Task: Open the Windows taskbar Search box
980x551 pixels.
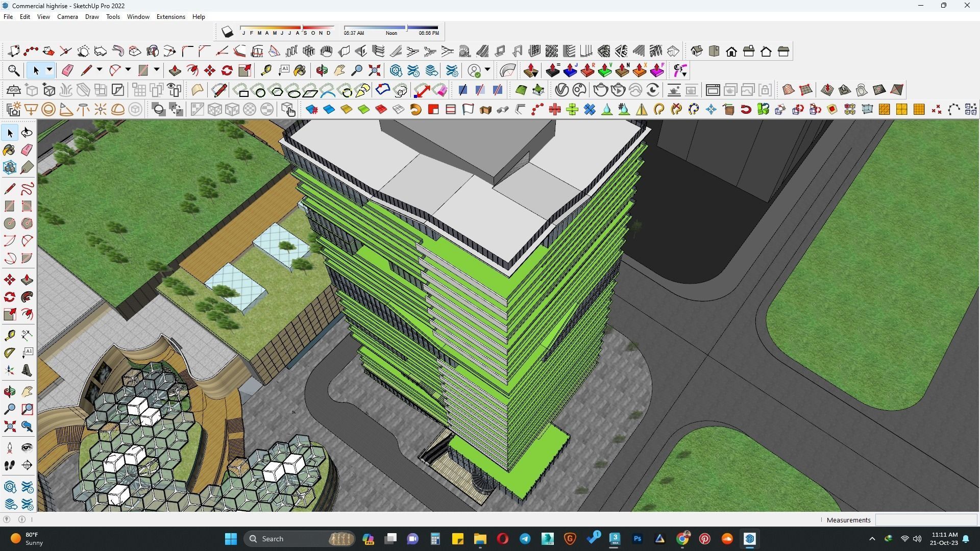Action: pyautogui.click(x=300, y=539)
